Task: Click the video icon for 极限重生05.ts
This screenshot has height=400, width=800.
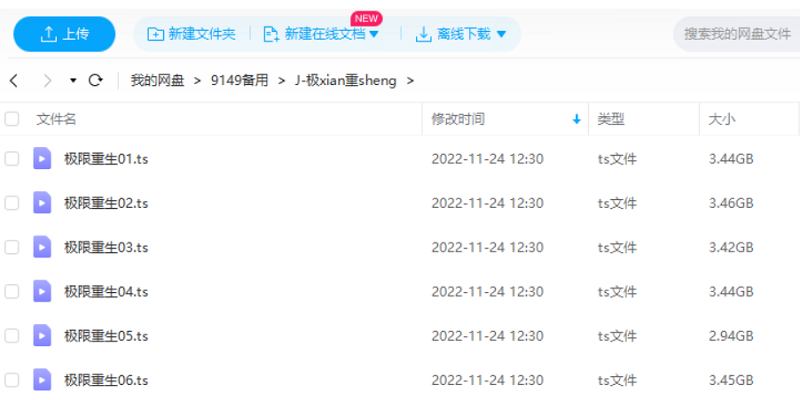Action: [x=42, y=335]
